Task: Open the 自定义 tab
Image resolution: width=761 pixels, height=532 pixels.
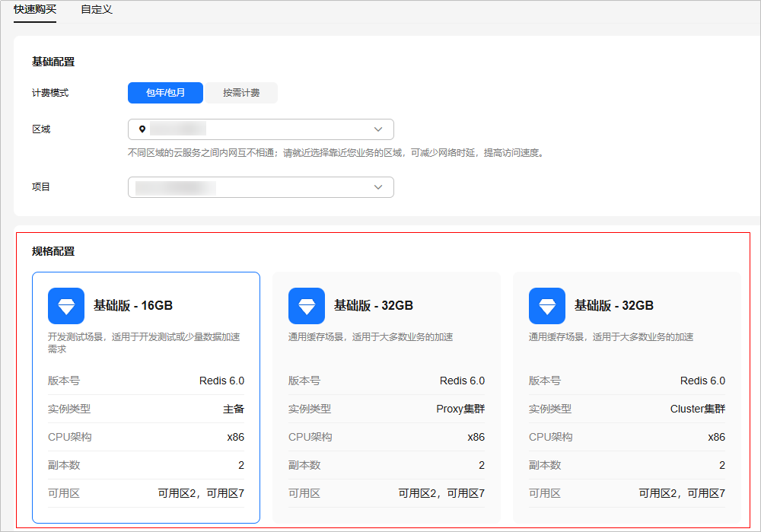Action: pyautogui.click(x=97, y=9)
